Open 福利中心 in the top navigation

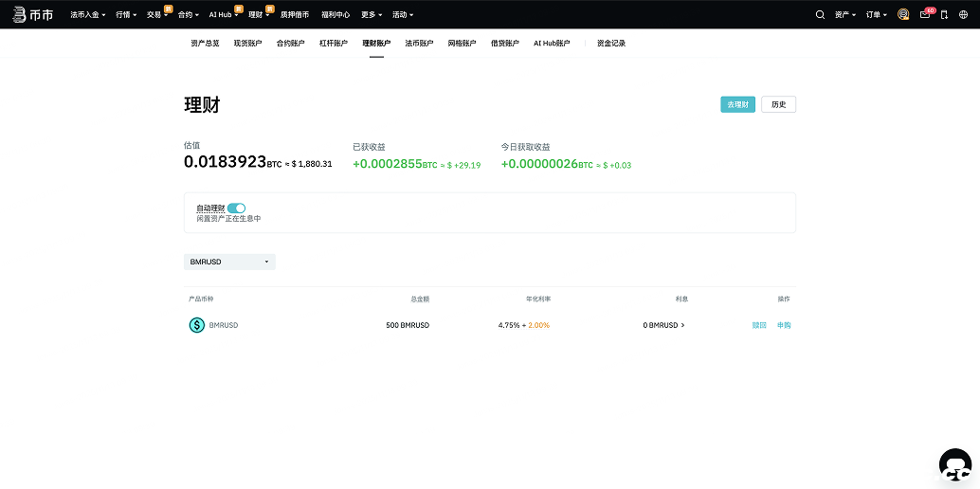[336, 14]
